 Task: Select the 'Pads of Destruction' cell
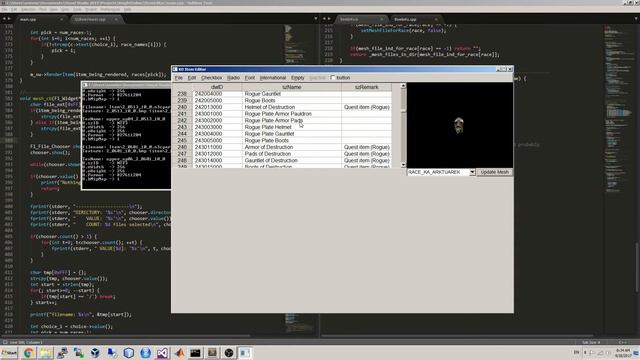click(x=291, y=154)
